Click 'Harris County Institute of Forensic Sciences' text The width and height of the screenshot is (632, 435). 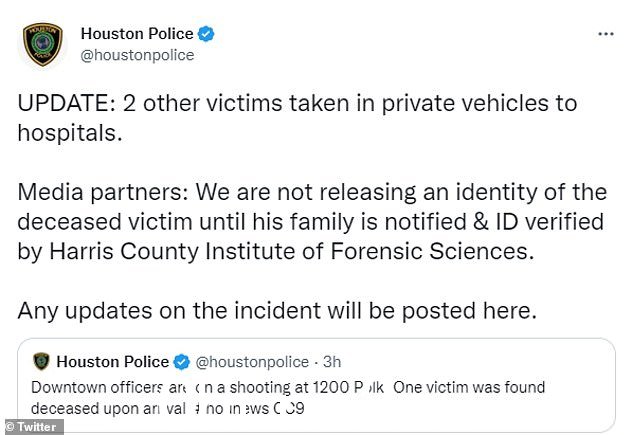289,252
